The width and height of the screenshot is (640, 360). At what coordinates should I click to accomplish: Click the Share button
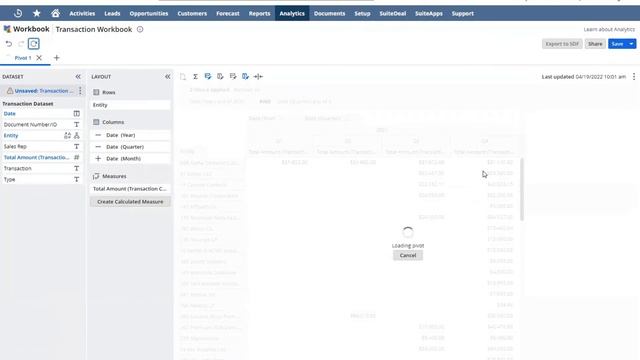point(595,44)
